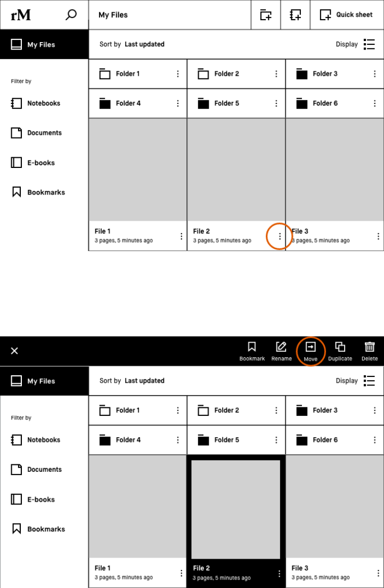Rename the selected file via Rename icon

pyautogui.click(x=281, y=351)
